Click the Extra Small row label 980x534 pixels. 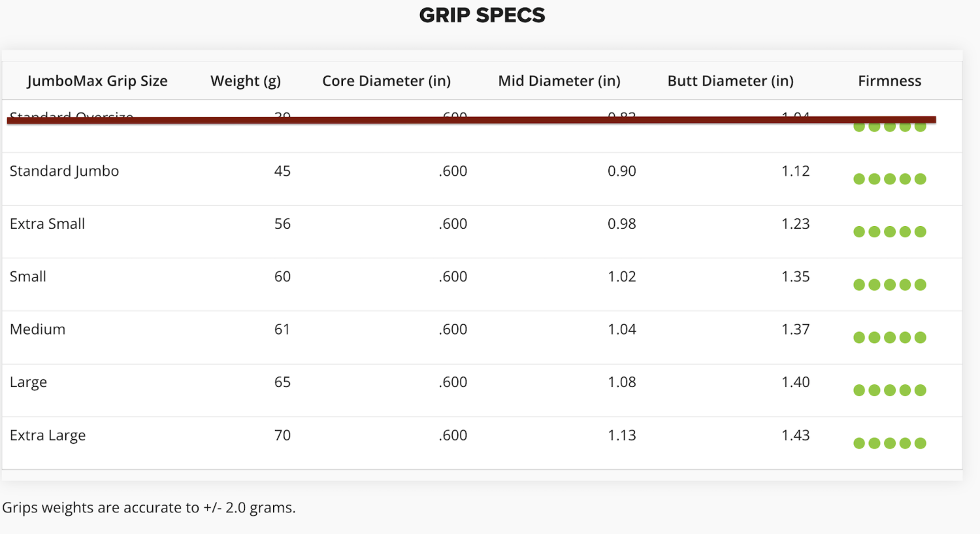pyautogui.click(x=47, y=224)
